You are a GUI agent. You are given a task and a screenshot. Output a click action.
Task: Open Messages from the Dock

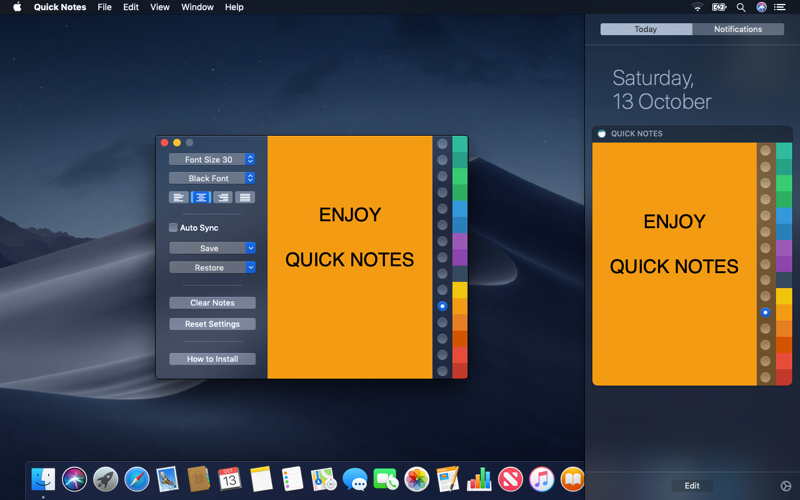point(355,480)
